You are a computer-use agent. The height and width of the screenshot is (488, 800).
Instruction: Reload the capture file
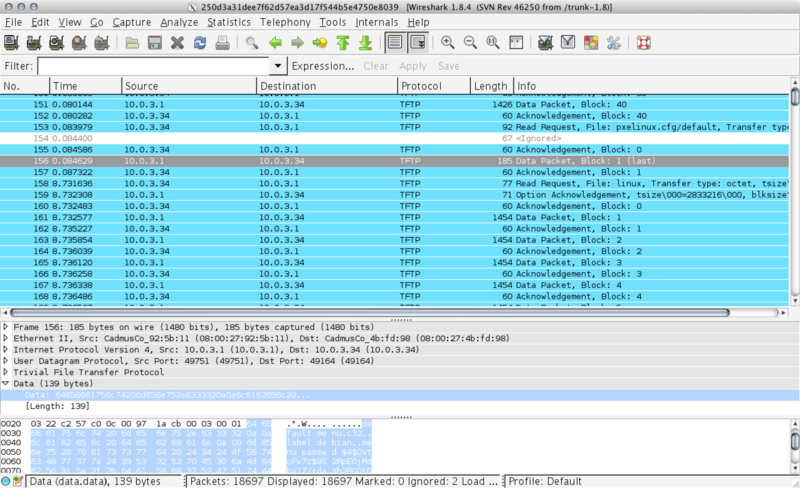tap(199, 43)
